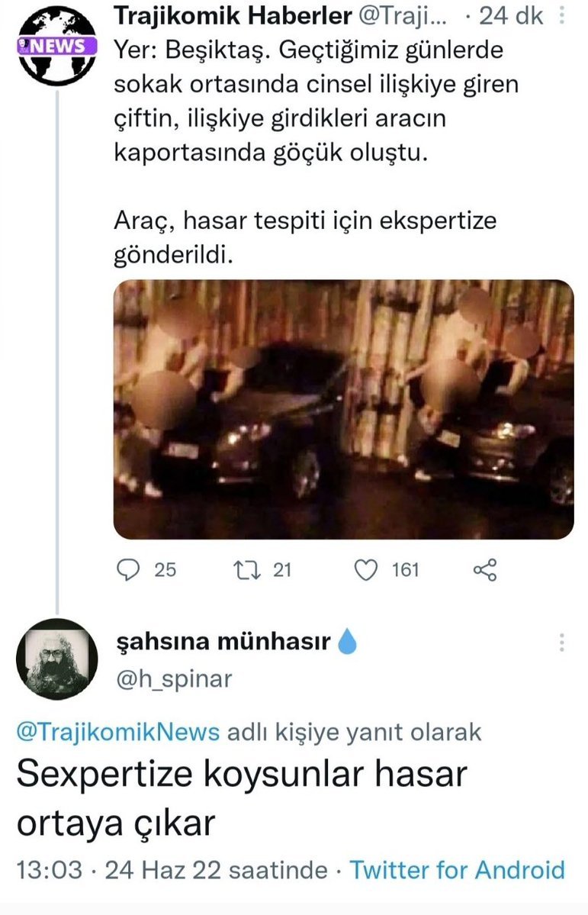
Task: Open more options menu on h_spinar reply
Action: coord(562,643)
